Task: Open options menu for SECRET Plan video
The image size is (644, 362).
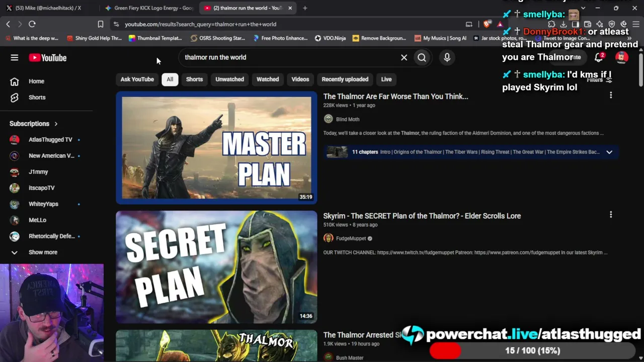Action: (611, 215)
